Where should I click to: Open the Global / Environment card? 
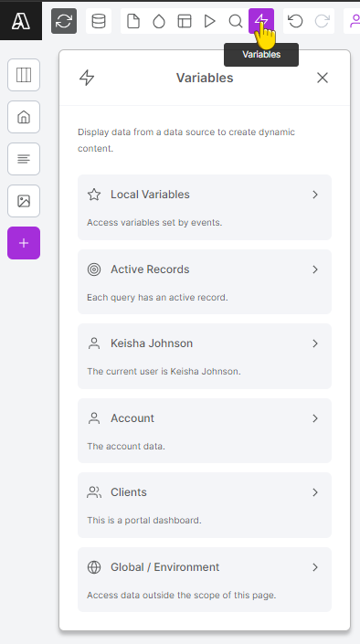pyautogui.click(x=205, y=579)
